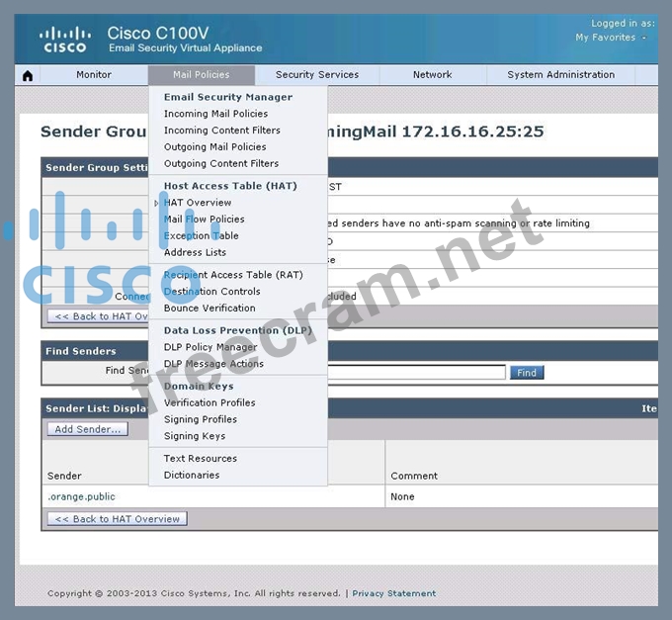Open the Network menu tab
This screenshot has height=620, width=672.
click(x=432, y=75)
